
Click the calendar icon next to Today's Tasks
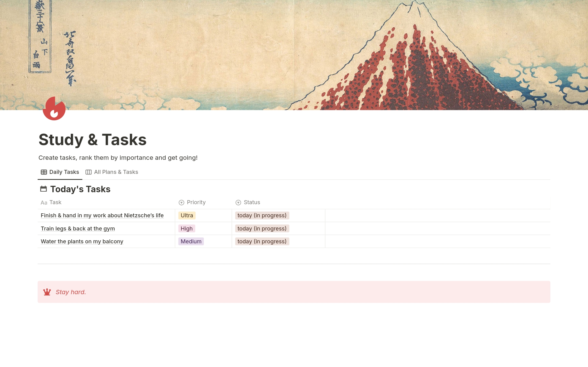(43, 189)
